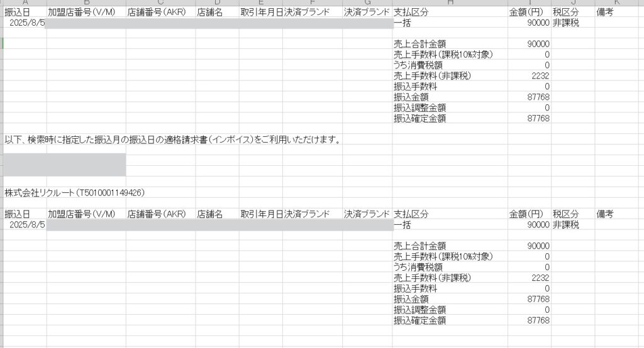Select the 2232 fee value in lower table

point(540,278)
